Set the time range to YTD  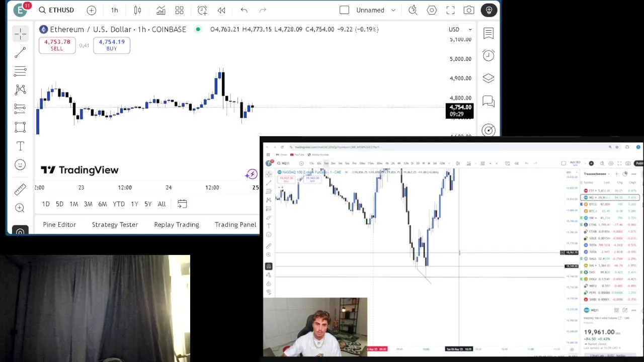(x=119, y=204)
